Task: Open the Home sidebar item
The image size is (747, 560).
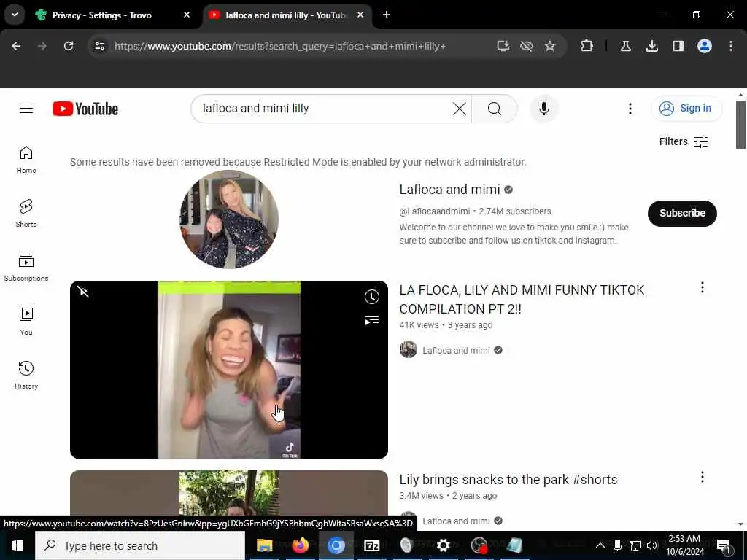Action: point(26,160)
